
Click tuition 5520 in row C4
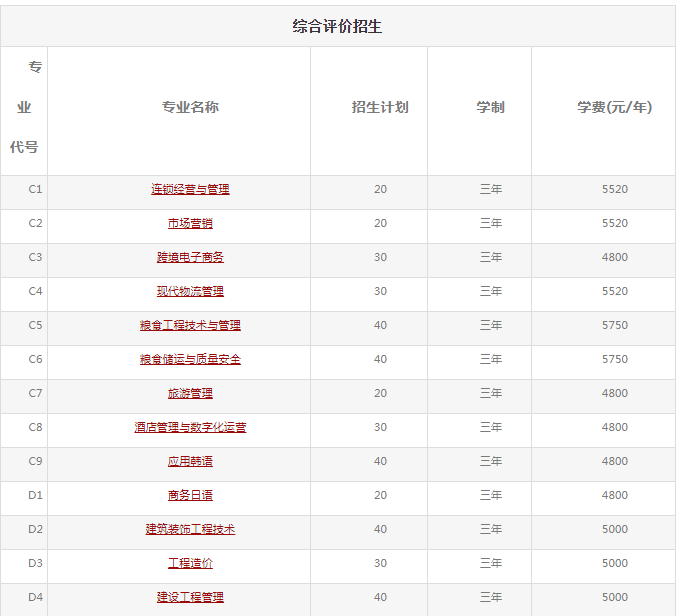(x=615, y=291)
